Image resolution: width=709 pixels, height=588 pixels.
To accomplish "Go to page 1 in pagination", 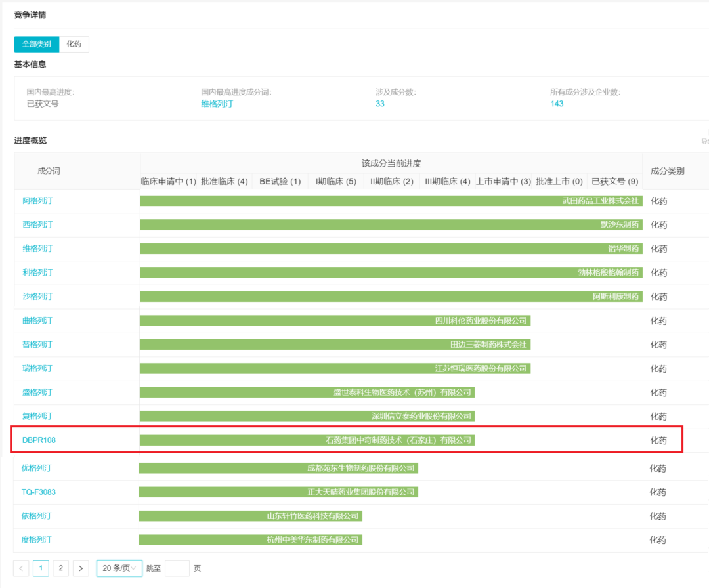I will point(41,568).
